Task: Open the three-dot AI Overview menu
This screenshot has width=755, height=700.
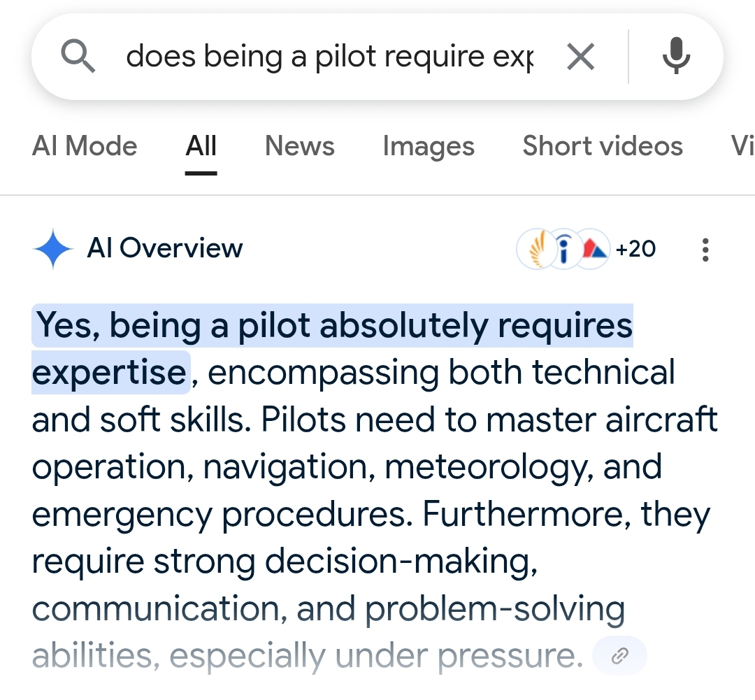Action: [705, 250]
